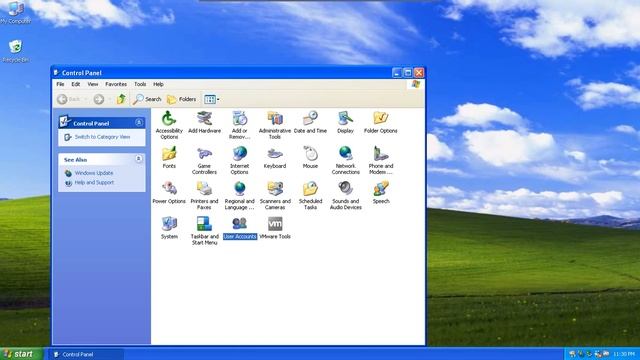The width and height of the screenshot is (640, 360).
Task: Open Accessibility Options icon
Action: click(169, 124)
